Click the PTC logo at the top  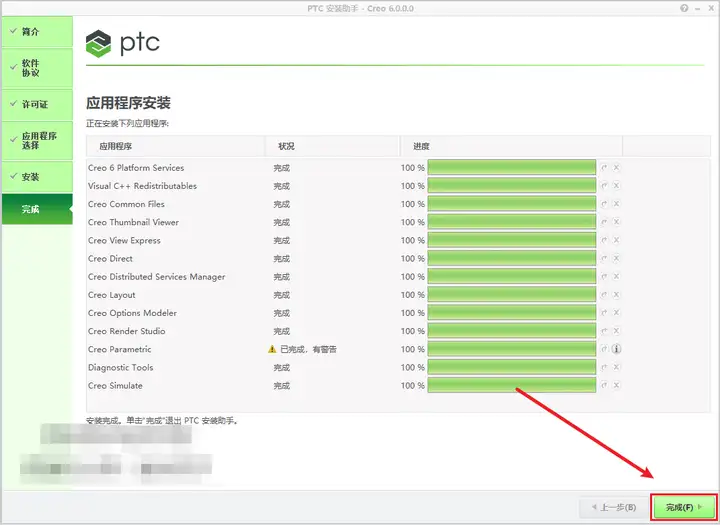point(123,44)
